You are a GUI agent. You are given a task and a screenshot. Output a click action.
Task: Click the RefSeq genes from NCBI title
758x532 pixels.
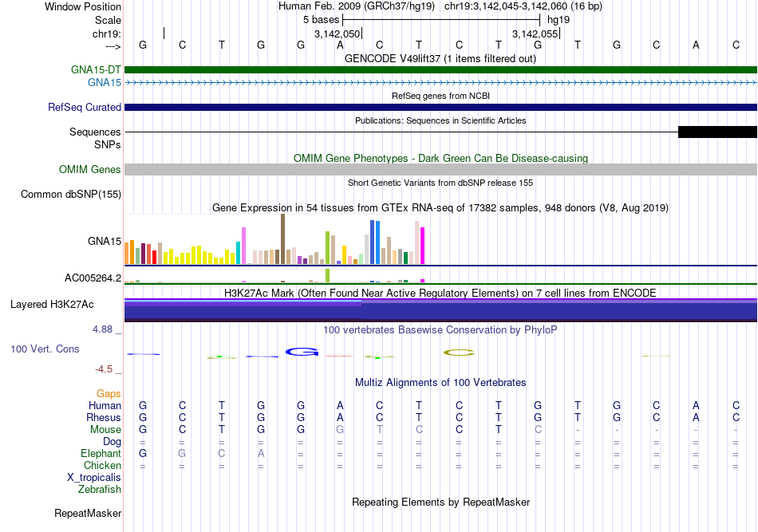[440, 97]
